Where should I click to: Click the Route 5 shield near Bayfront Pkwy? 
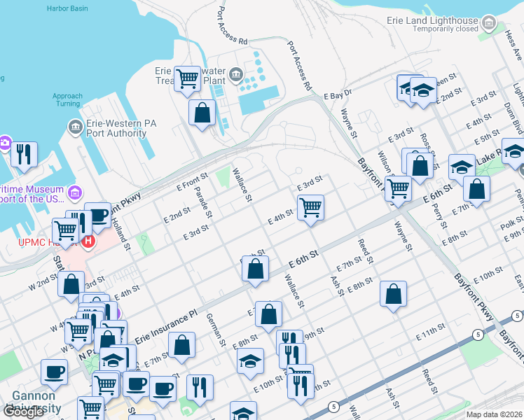pos(478,335)
